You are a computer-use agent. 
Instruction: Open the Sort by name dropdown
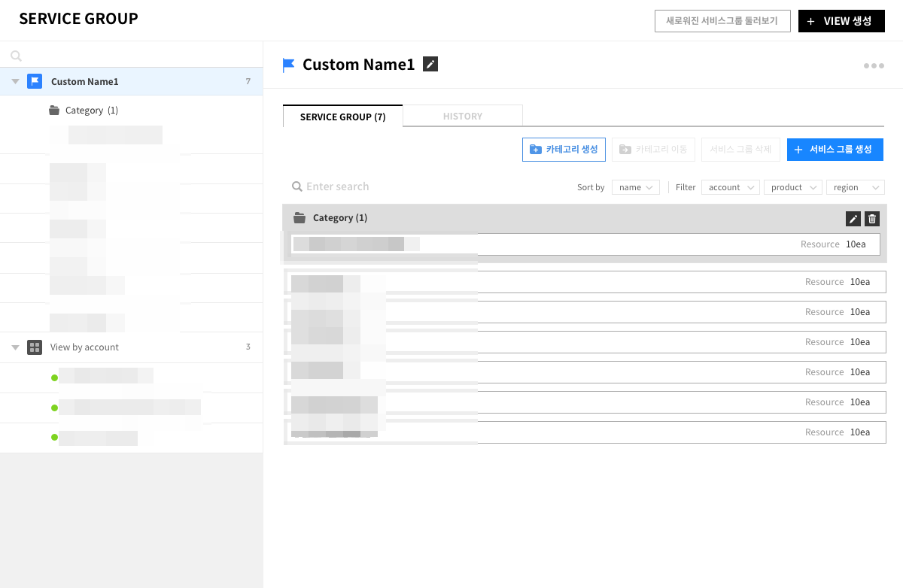[x=636, y=187]
